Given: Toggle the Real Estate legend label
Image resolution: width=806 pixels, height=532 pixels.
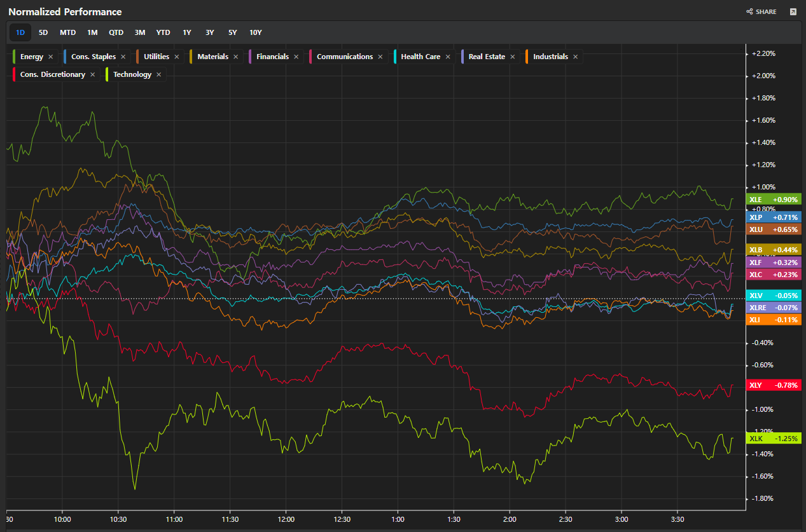Looking at the screenshot, I should pos(487,57).
